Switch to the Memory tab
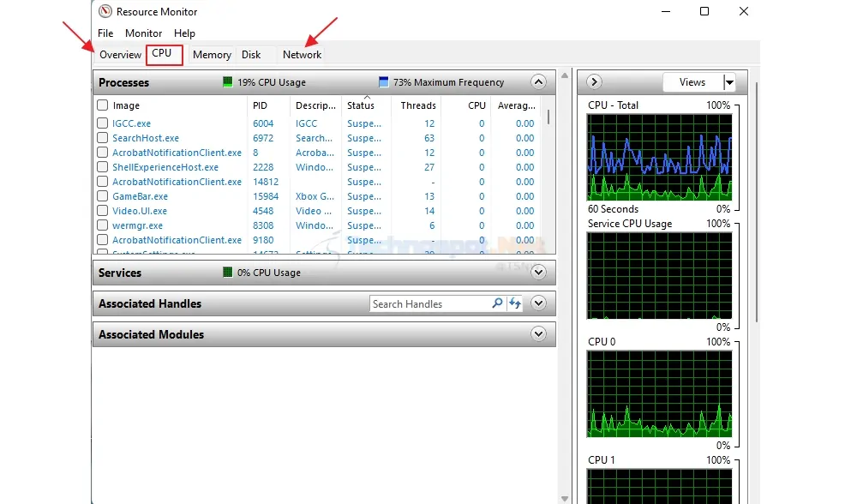The height and width of the screenshot is (504, 857). (x=212, y=55)
